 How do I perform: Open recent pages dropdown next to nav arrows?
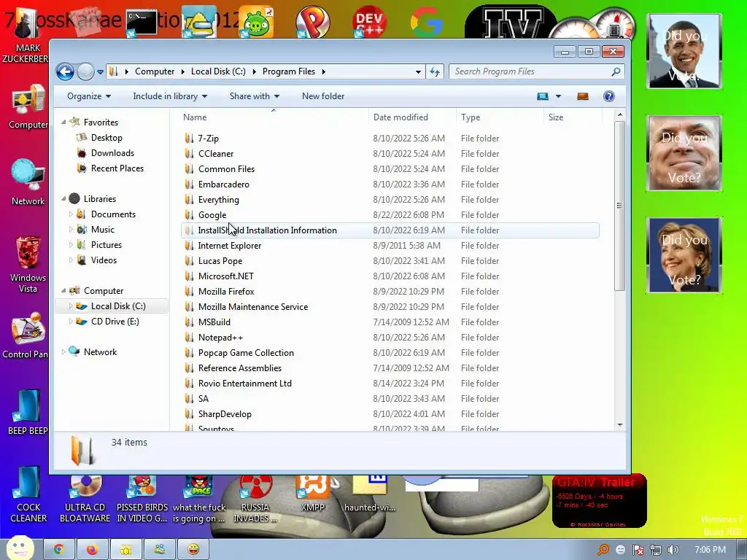pyautogui.click(x=100, y=72)
